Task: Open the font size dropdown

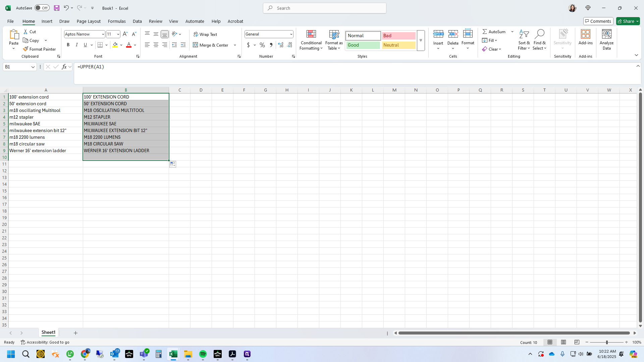Action: pos(118,34)
